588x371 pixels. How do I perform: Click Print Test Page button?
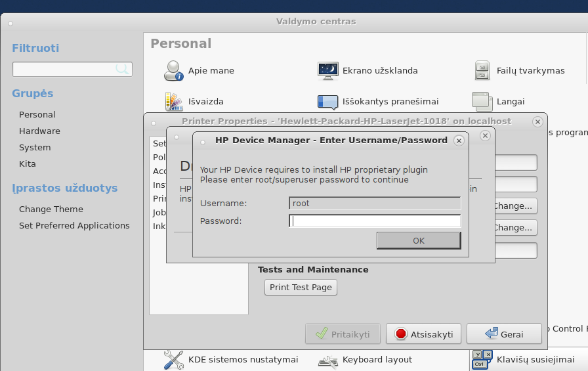click(x=301, y=288)
